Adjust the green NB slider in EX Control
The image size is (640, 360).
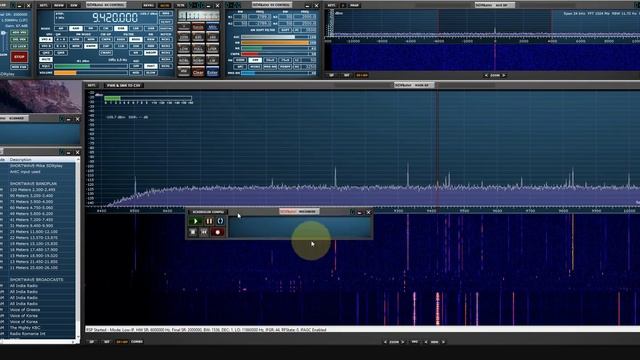click(x=275, y=49)
